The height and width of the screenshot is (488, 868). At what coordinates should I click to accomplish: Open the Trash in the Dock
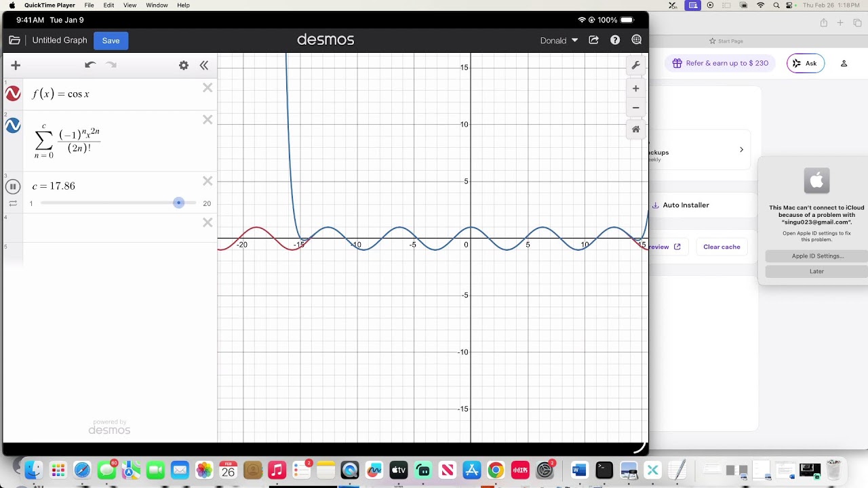coord(833,470)
